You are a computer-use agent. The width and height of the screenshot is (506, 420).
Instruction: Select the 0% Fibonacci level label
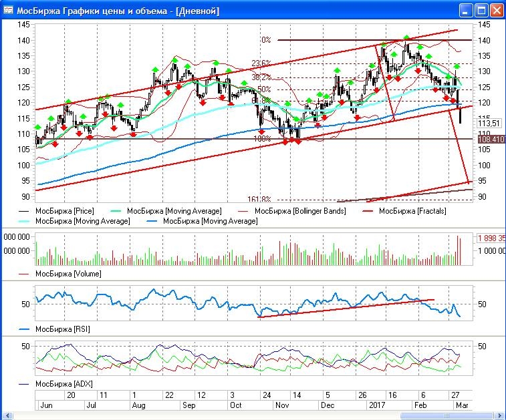coord(265,40)
